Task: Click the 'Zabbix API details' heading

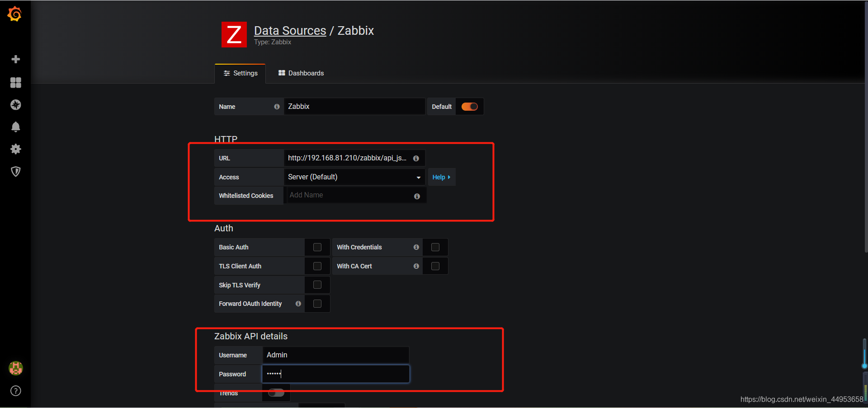Action: [x=251, y=336]
